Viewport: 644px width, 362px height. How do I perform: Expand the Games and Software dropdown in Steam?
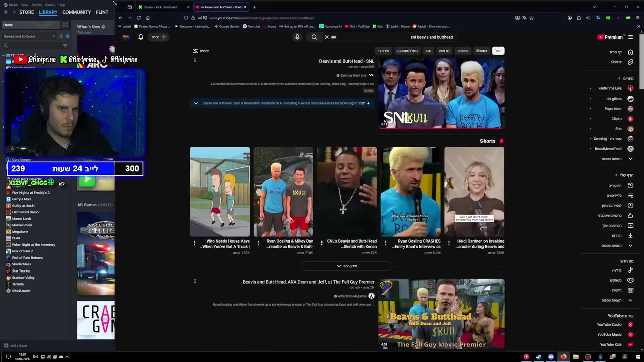click(29, 36)
